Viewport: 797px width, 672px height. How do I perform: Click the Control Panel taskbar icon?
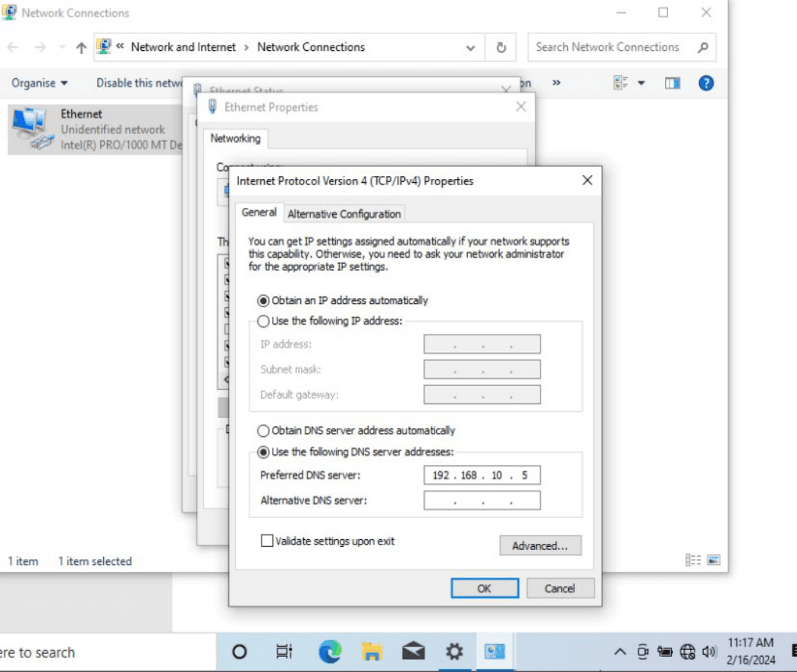pos(494,652)
